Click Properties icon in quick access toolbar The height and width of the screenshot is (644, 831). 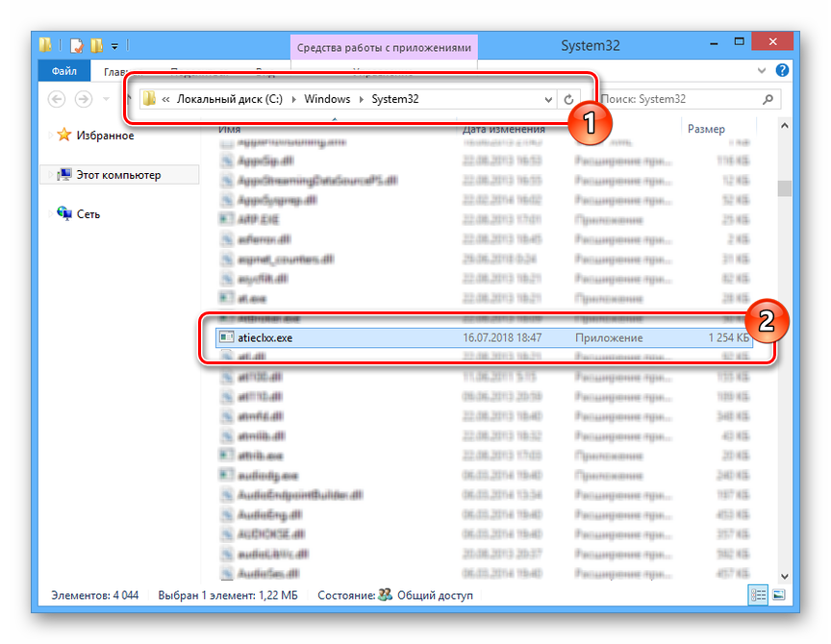[x=77, y=45]
